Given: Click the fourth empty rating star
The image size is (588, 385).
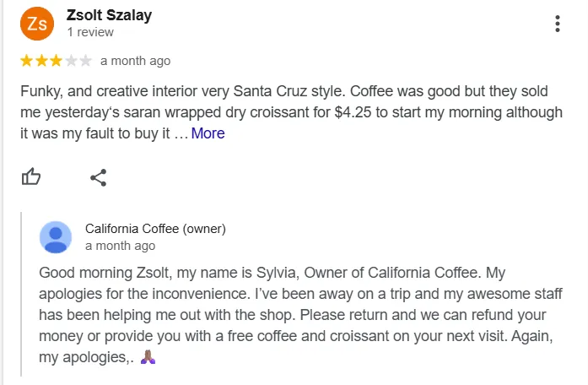Looking at the screenshot, I should pos(71,61).
